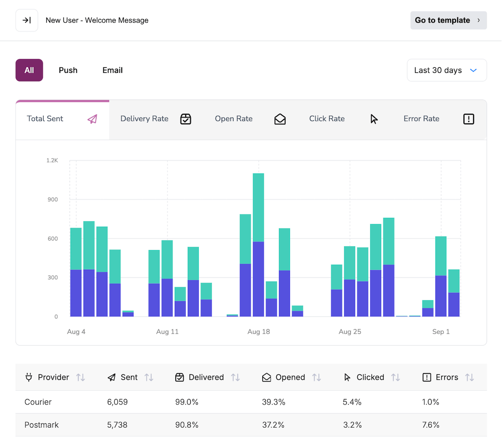Click the Delivery Rate checkmark icon
This screenshot has height=448, width=502.
(x=186, y=119)
